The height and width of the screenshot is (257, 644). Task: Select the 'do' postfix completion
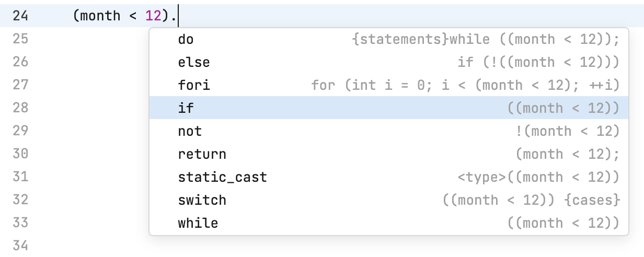coord(186,39)
